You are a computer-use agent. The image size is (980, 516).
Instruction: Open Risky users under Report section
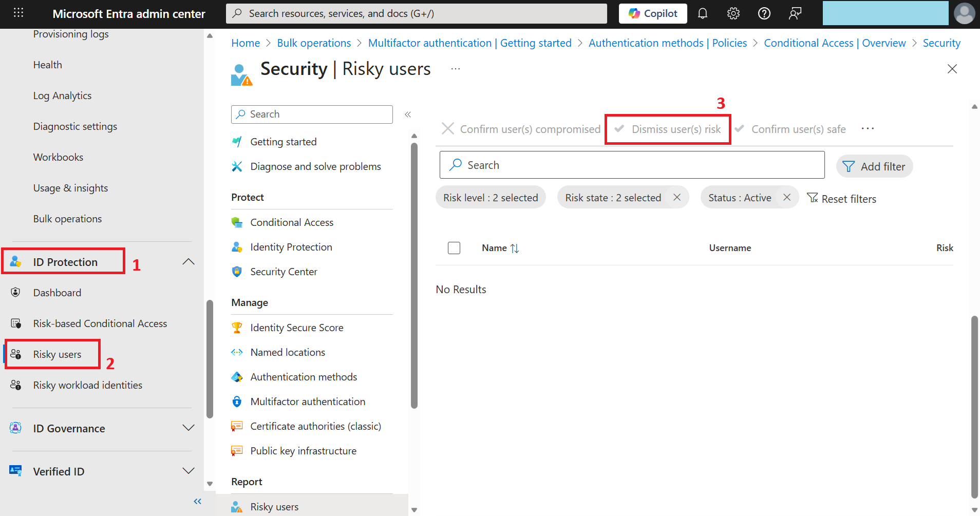tap(274, 507)
